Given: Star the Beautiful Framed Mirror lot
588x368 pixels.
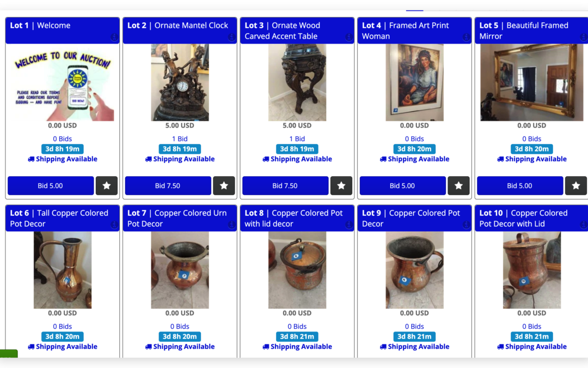Looking at the screenshot, I should (576, 185).
